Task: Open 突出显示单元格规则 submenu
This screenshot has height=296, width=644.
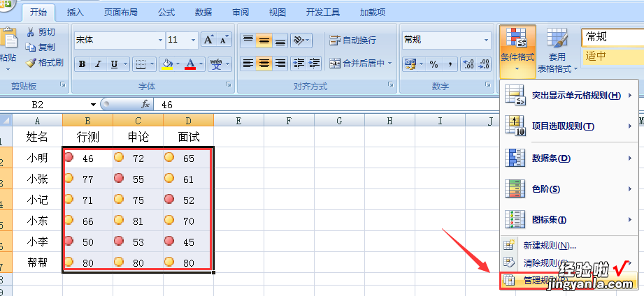Action: [569, 96]
